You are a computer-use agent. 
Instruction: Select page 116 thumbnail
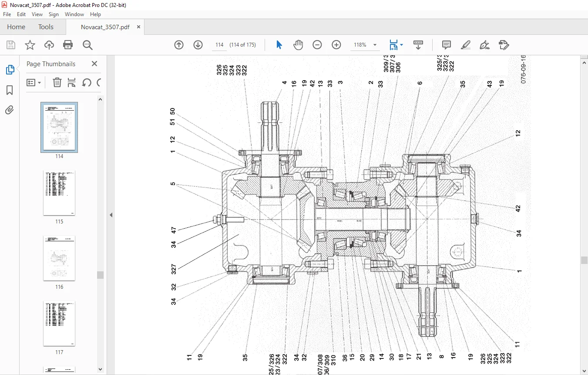click(59, 258)
